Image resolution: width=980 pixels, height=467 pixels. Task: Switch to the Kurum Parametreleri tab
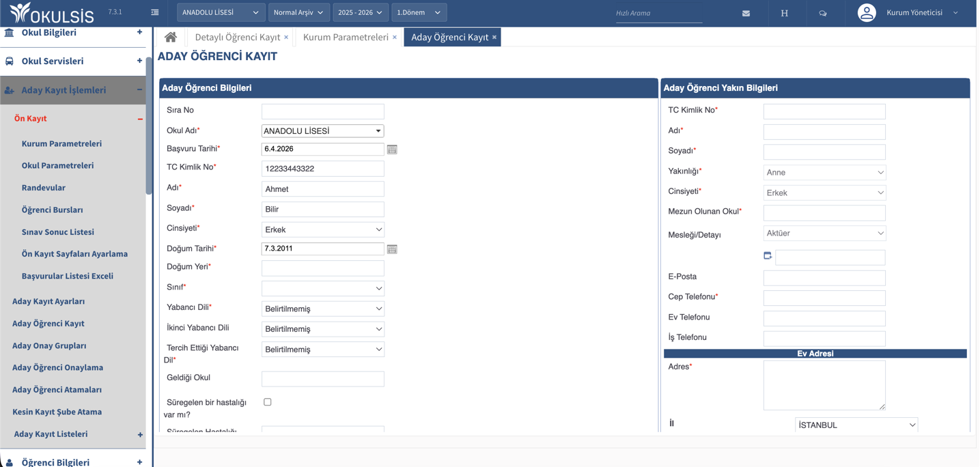(346, 37)
